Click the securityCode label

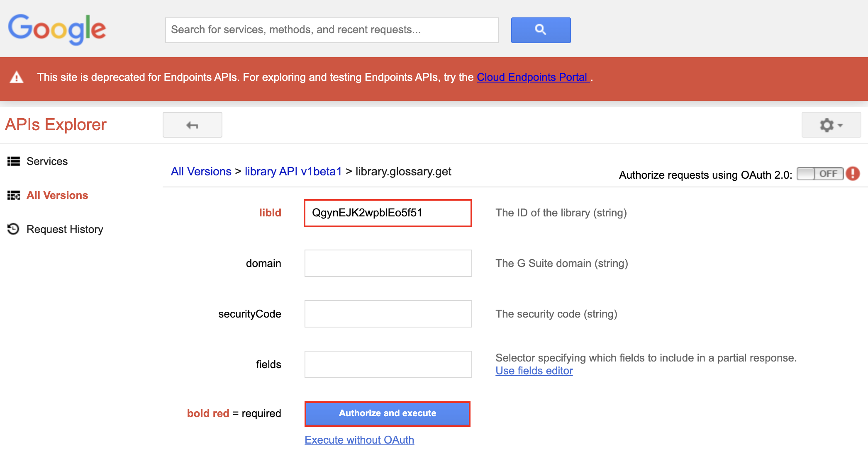point(250,314)
